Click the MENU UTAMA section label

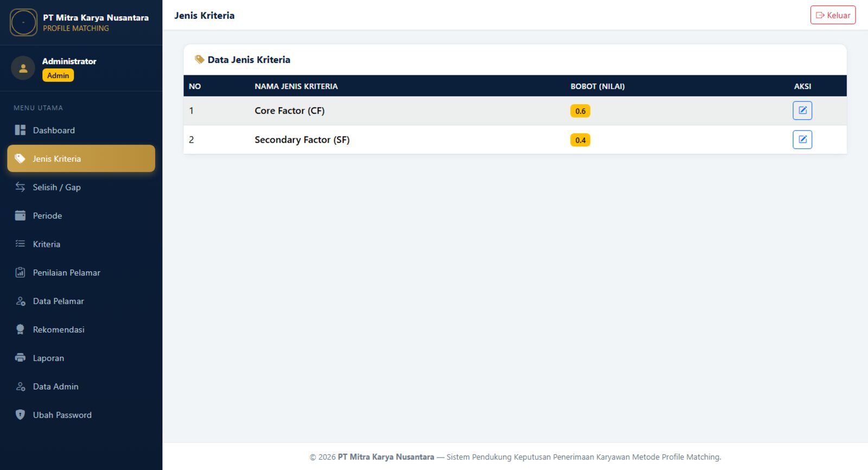(x=39, y=108)
